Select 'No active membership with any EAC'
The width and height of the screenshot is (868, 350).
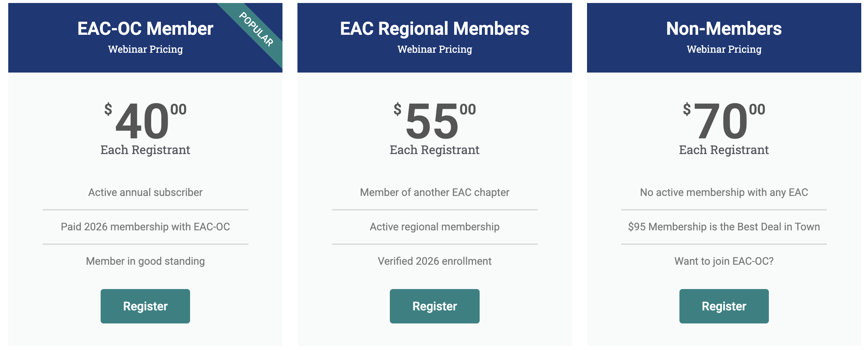[x=724, y=192]
